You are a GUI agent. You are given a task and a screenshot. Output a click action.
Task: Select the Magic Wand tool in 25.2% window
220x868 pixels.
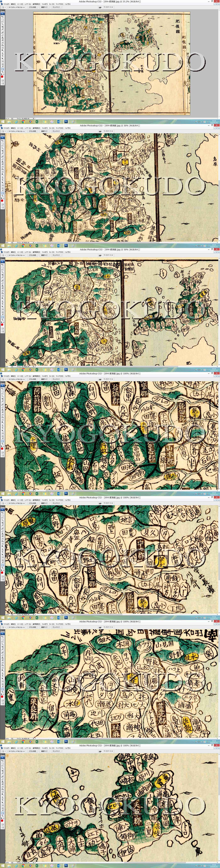tap(3, 24)
